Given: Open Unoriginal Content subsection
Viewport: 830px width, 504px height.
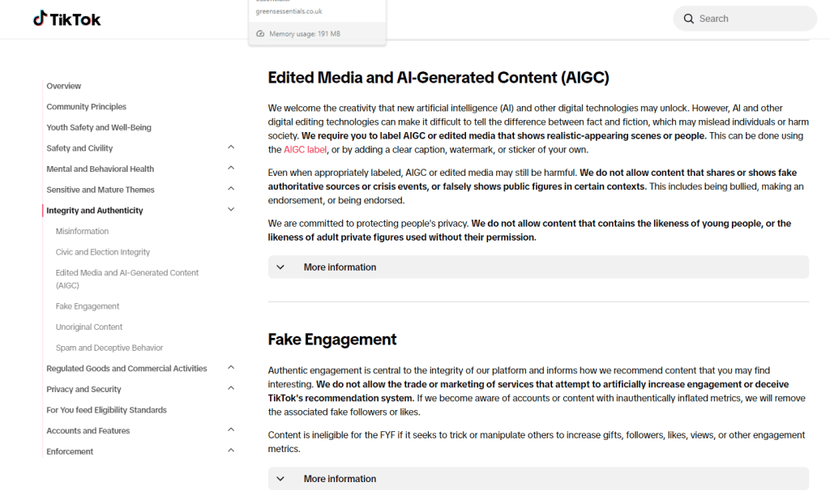Looking at the screenshot, I should tap(89, 327).
